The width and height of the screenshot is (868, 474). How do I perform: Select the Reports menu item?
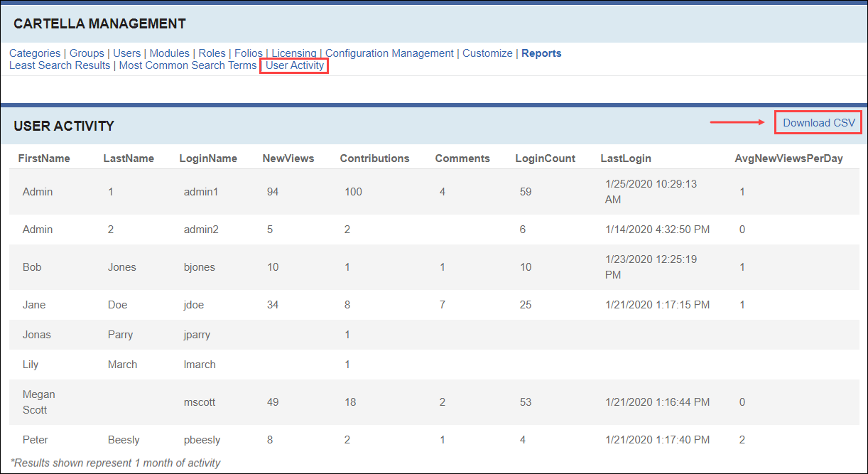[x=541, y=53]
